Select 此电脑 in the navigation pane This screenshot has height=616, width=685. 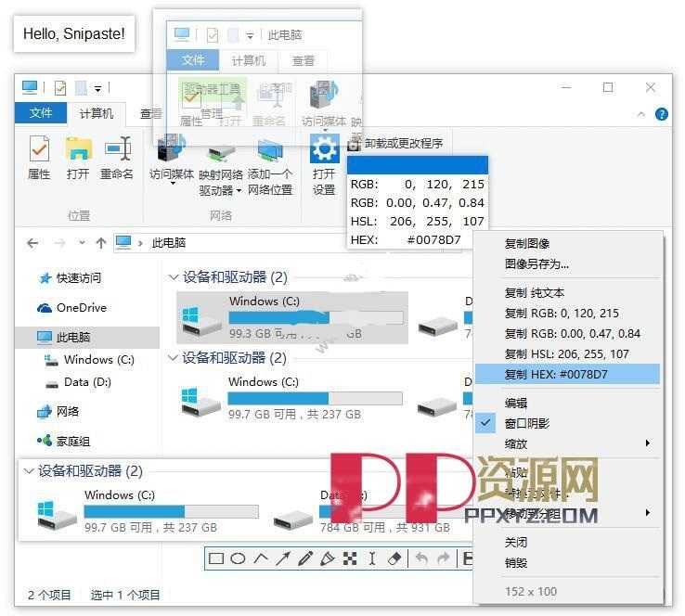tap(87, 337)
